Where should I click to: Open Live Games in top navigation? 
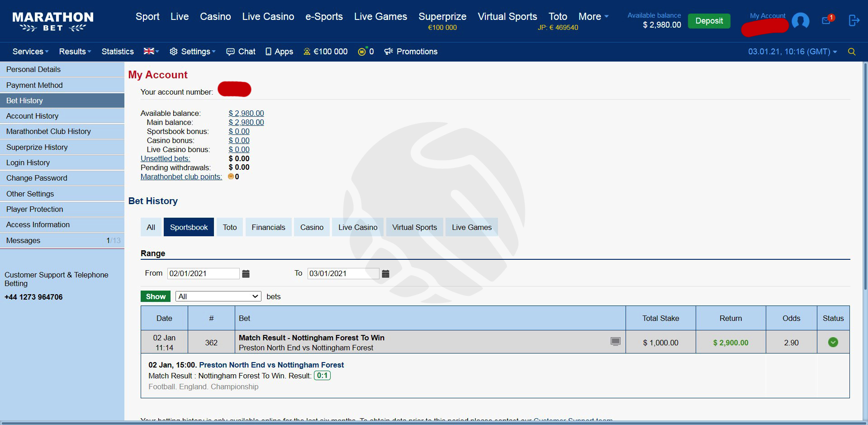[x=380, y=17]
